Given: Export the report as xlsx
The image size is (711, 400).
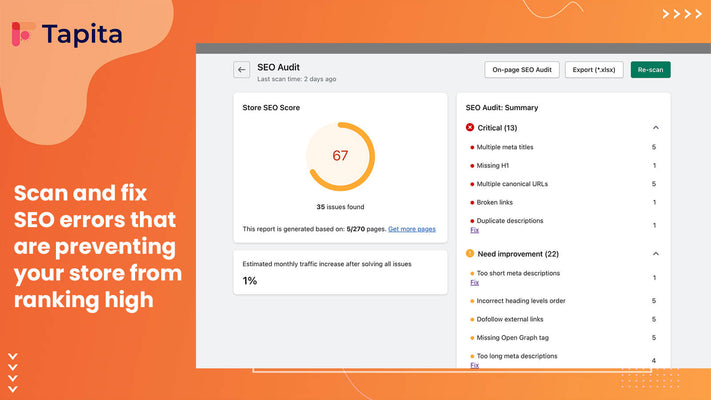Looking at the screenshot, I should [594, 70].
